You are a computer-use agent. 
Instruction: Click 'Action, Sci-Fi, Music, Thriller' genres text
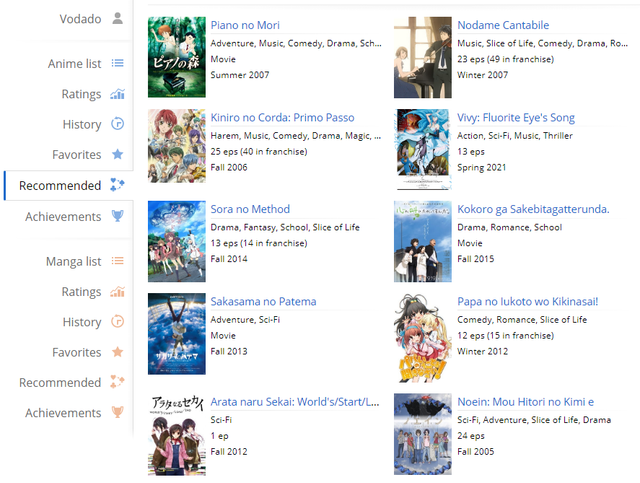coord(515,136)
